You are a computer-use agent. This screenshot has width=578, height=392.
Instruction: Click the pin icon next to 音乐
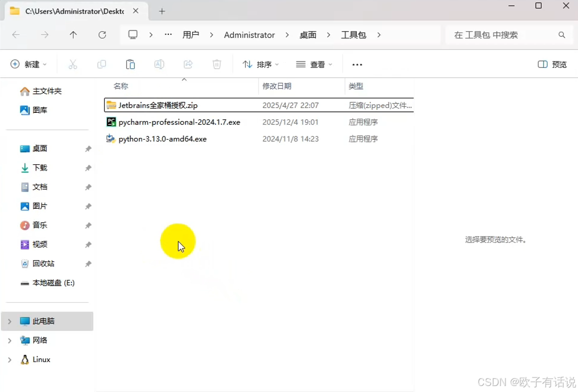click(88, 225)
